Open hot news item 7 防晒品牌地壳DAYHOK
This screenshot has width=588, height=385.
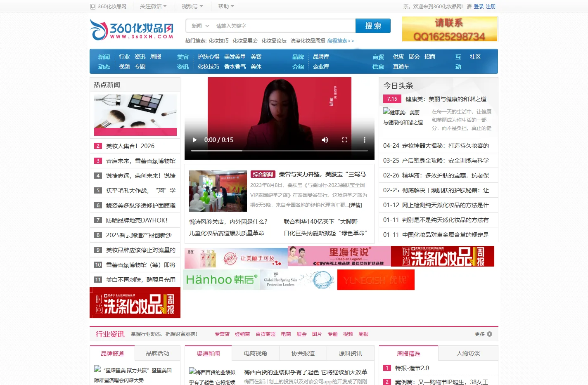pos(137,220)
